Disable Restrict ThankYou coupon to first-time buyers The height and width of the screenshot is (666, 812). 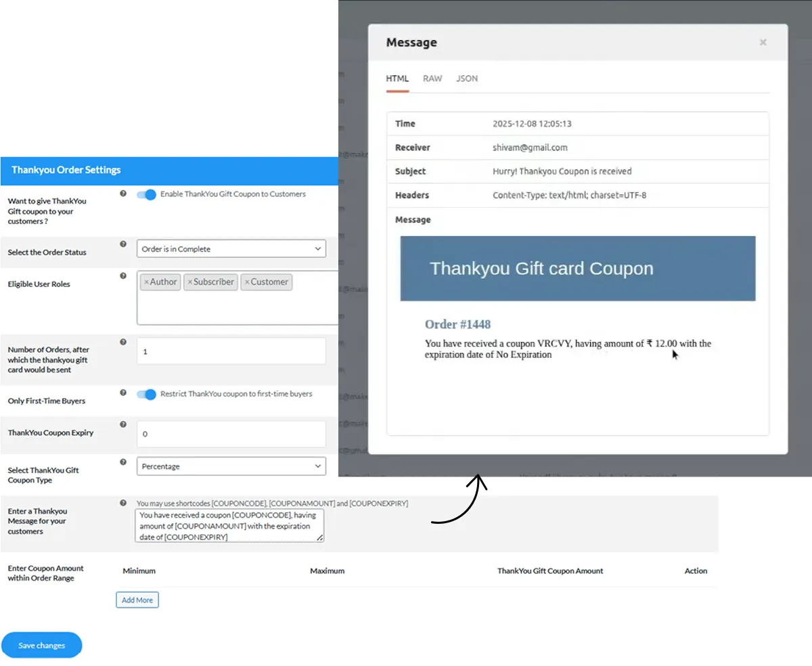point(146,394)
